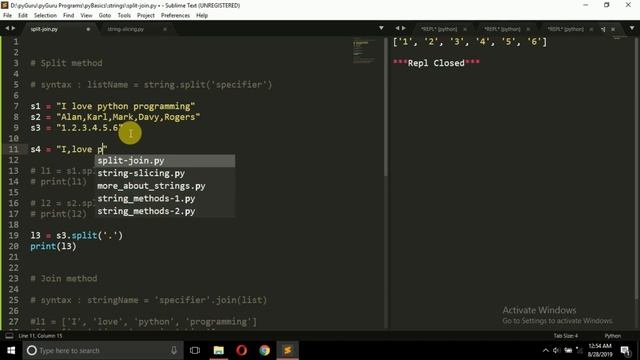This screenshot has width=640, height=360.
Task: Switch to the first REPL python tab
Action: pyautogui.click(x=439, y=29)
